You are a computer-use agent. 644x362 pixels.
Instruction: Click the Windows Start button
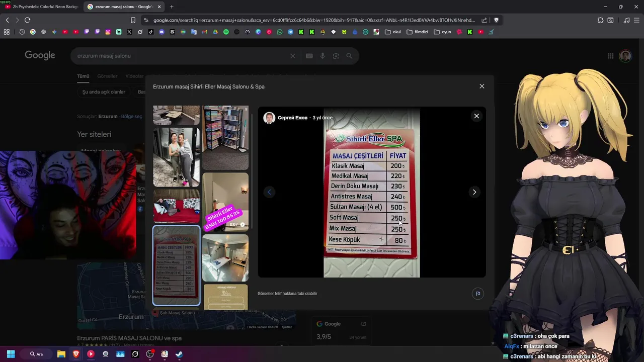click(11, 354)
